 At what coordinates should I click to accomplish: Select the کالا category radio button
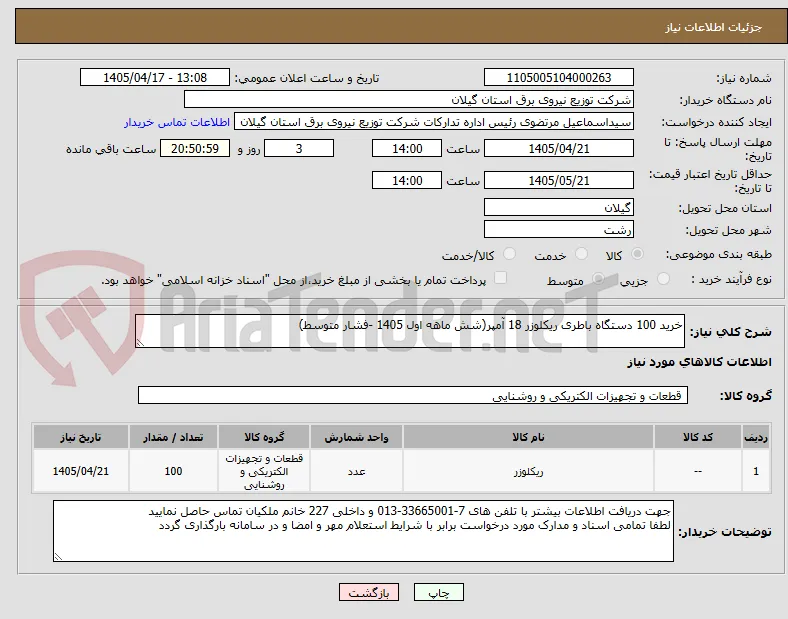pyautogui.click(x=637, y=254)
